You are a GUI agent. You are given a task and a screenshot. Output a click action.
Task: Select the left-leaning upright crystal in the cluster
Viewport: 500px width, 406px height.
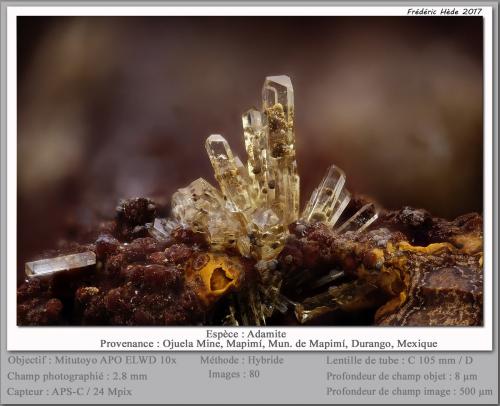[x=227, y=170]
